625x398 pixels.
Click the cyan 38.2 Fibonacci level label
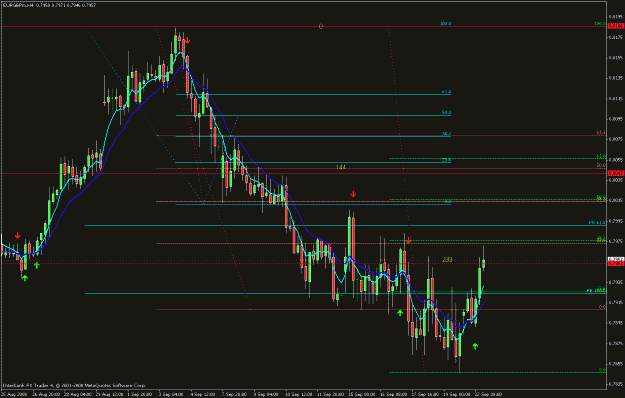point(447,134)
